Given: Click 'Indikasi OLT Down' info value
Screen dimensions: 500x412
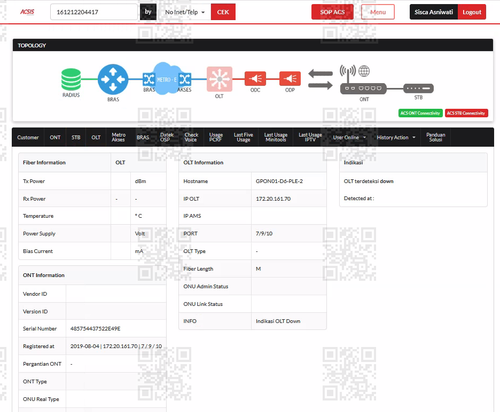Looking at the screenshot, I should tap(278, 321).
